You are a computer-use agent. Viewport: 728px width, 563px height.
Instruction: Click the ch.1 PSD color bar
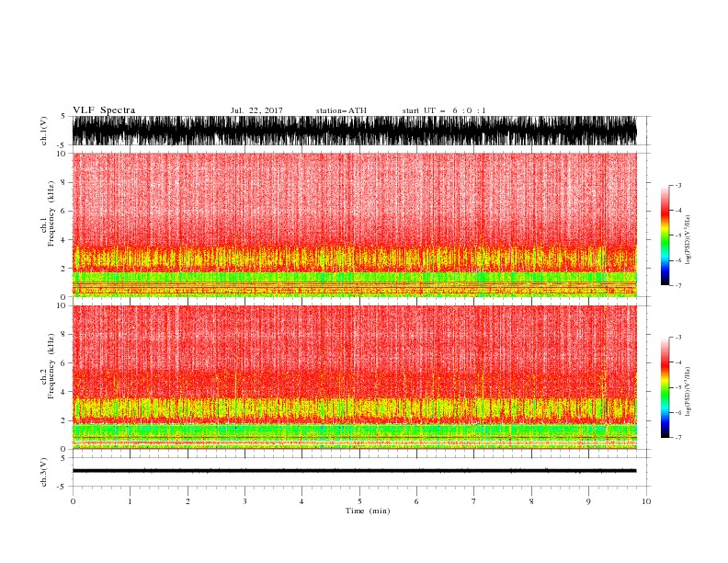tap(665, 236)
